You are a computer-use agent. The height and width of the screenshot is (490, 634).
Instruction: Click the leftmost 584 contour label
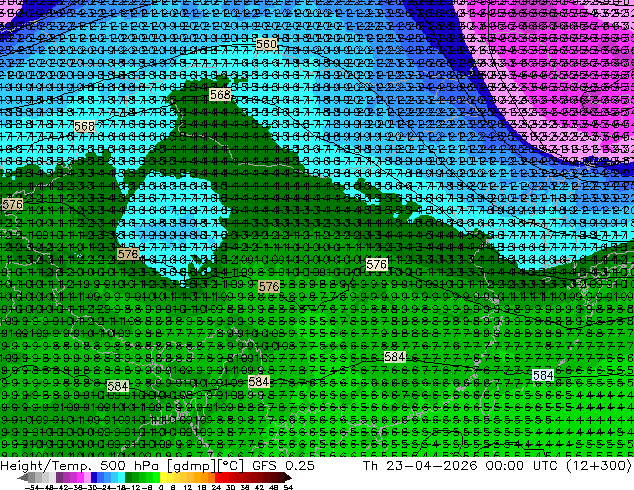click(118, 386)
